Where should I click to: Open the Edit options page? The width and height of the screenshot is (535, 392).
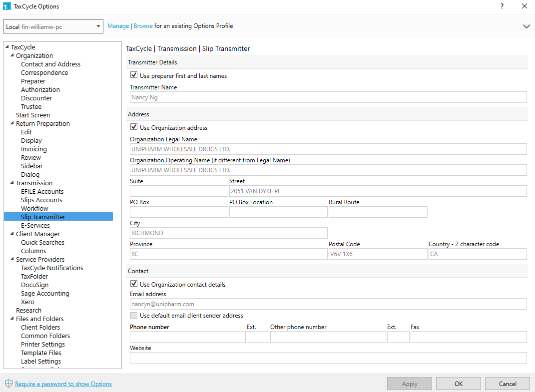pos(26,132)
